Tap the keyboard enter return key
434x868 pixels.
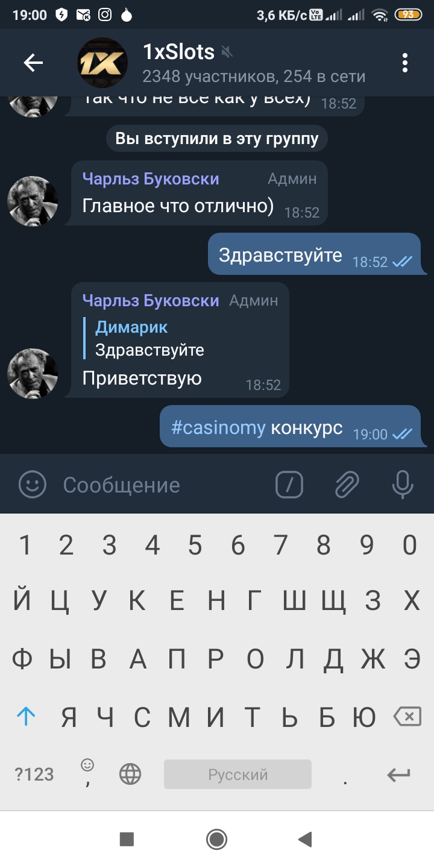[398, 775]
